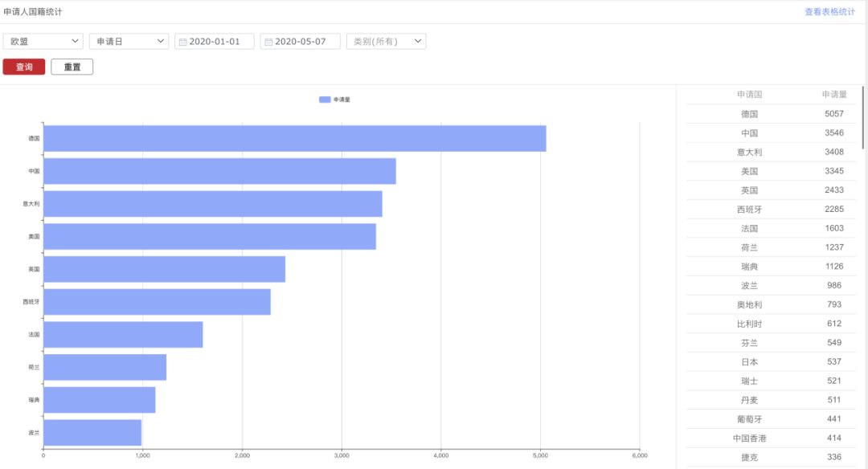Click the table scrollbar on right edge
This screenshot has height=469, width=868.
tap(863, 117)
